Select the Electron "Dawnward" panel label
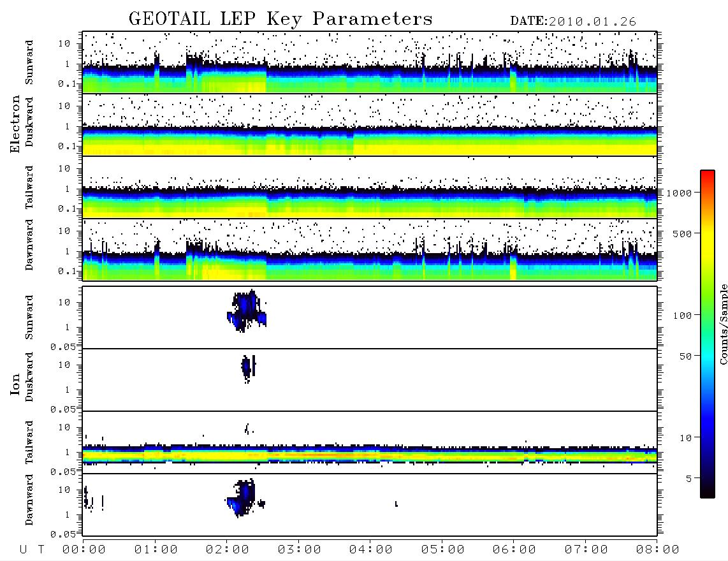The width and height of the screenshot is (728, 561). (29, 245)
